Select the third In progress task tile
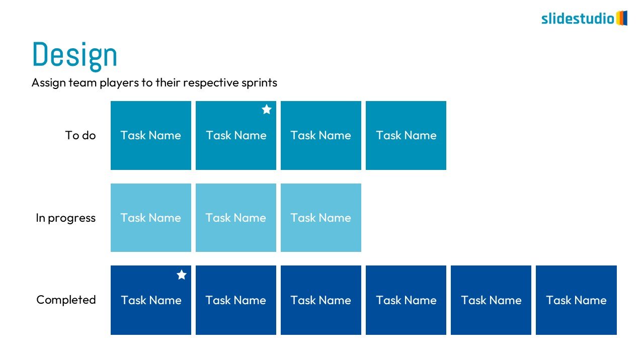The image size is (644, 362). [321, 218]
